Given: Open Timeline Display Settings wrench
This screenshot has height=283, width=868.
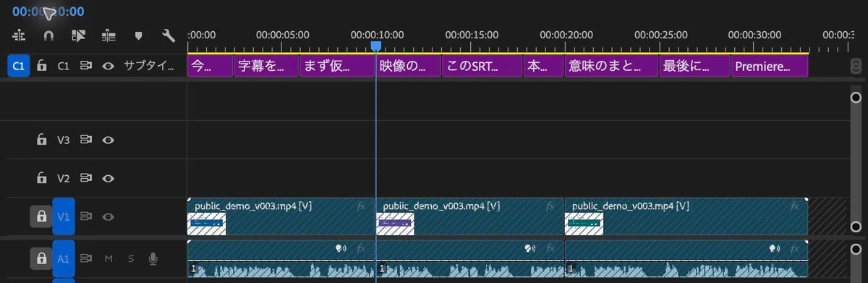Looking at the screenshot, I should coord(169,35).
